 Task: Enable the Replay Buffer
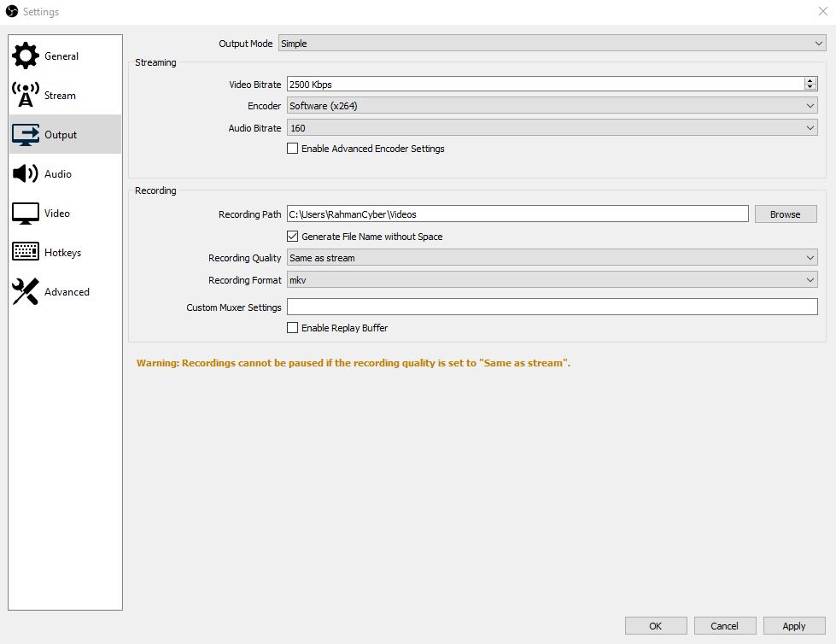[x=293, y=327]
